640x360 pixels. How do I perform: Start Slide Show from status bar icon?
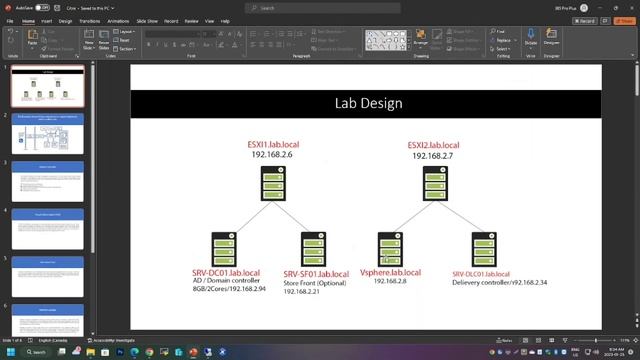point(565,340)
